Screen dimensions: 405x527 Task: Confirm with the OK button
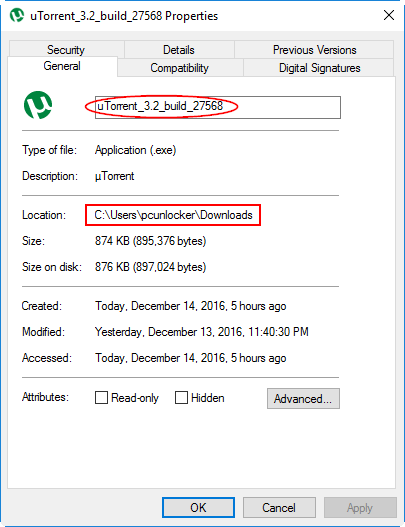point(198,508)
